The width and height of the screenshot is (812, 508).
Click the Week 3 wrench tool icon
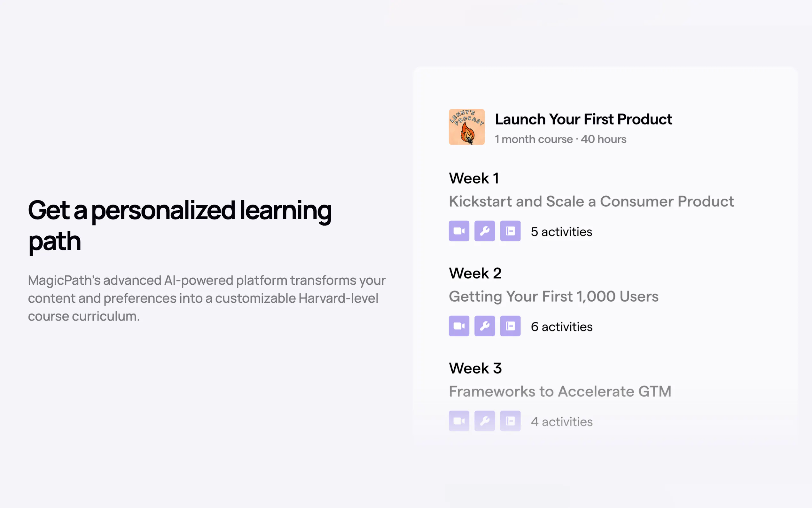coord(484,421)
